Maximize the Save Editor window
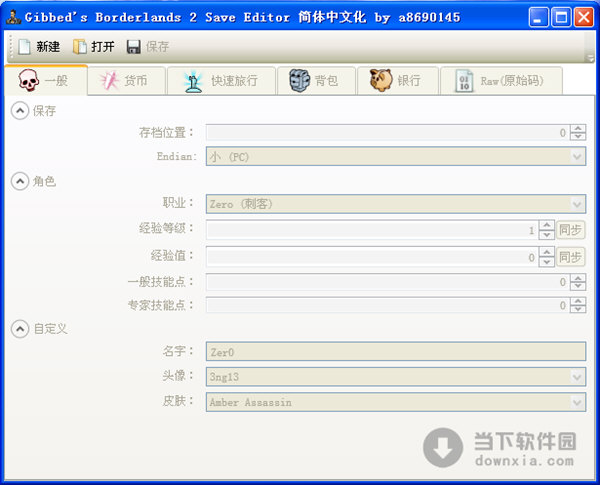Screen dimensions: 600x485 [x=561, y=17]
